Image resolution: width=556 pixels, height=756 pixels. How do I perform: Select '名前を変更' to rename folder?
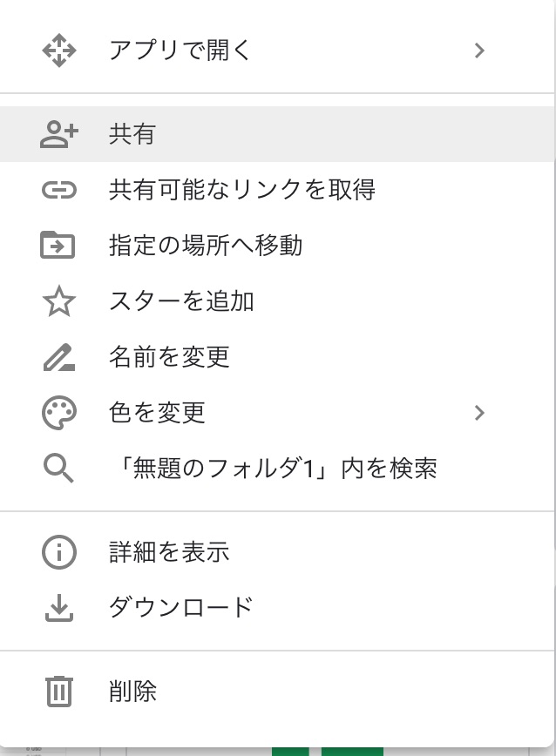(169, 357)
